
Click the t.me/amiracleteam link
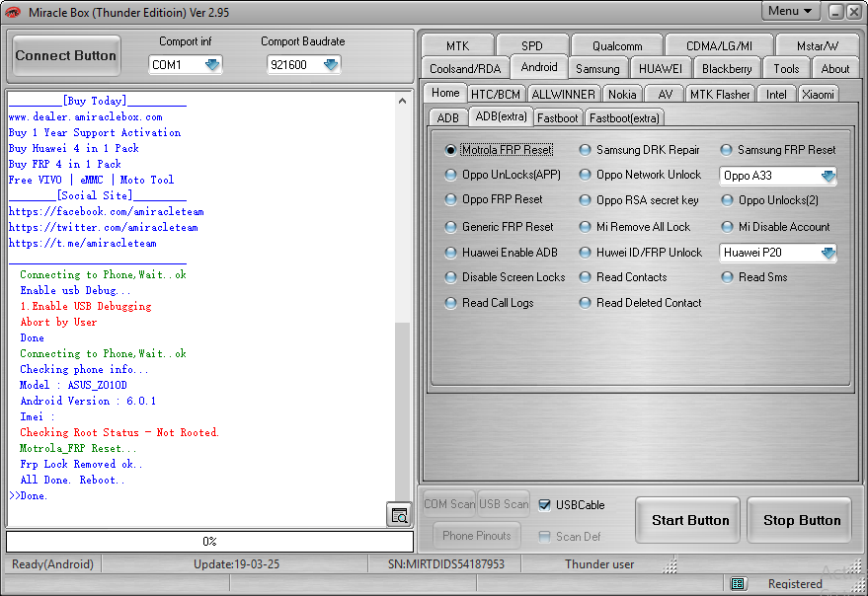point(83,243)
